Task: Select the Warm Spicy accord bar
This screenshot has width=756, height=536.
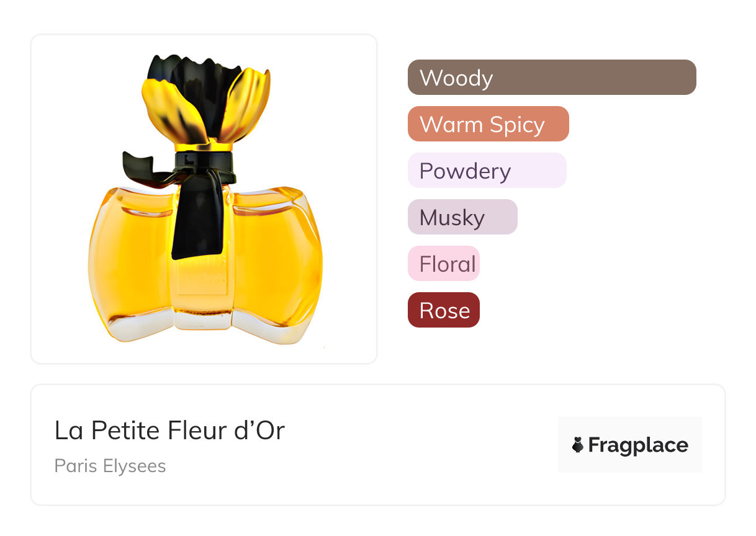Action: click(488, 124)
